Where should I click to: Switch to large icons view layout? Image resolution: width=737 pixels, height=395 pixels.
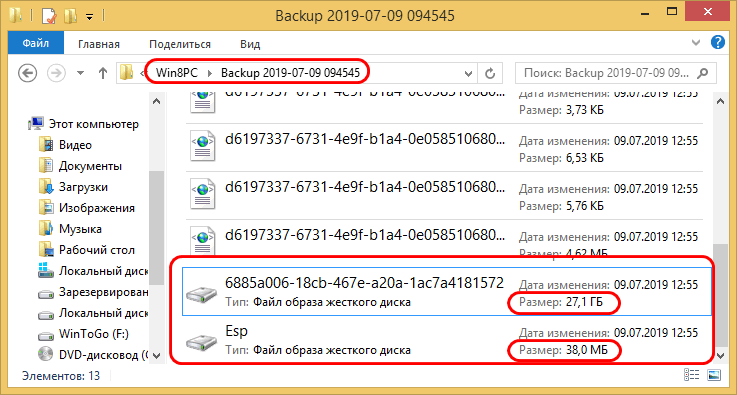(x=714, y=376)
